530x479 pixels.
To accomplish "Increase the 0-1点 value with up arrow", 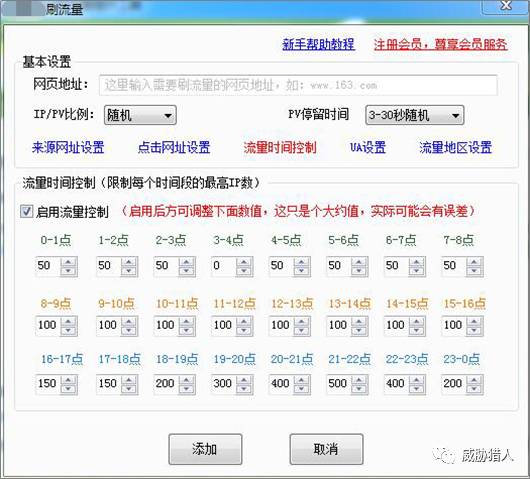I will pyautogui.click(x=69, y=262).
